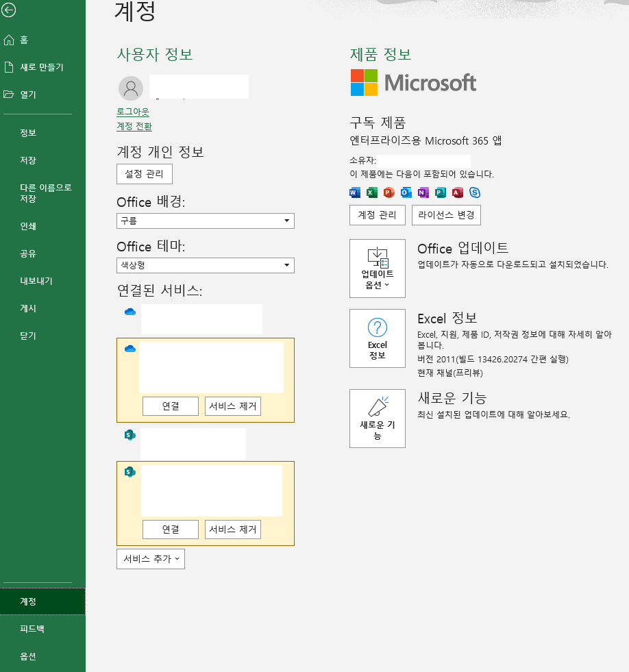The width and height of the screenshot is (629, 672).
Task: Click 연결 in the OneDrive card
Action: tap(171, 406)
